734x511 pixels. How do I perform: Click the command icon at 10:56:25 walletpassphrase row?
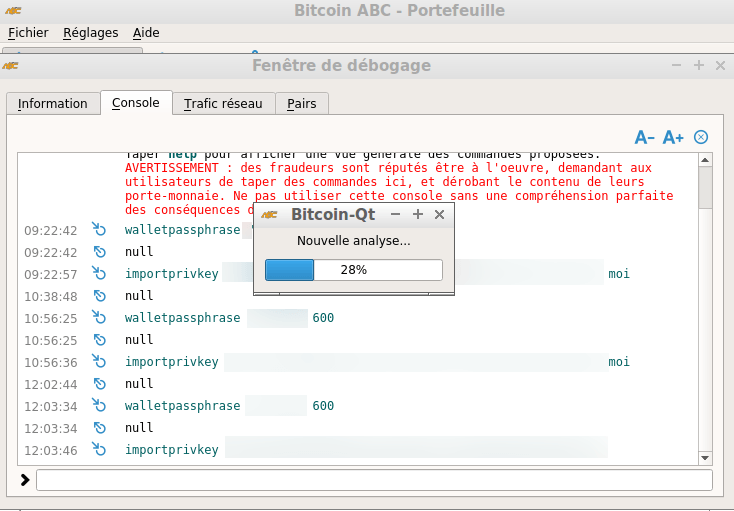pyautogui.click(x=99, y=317)
